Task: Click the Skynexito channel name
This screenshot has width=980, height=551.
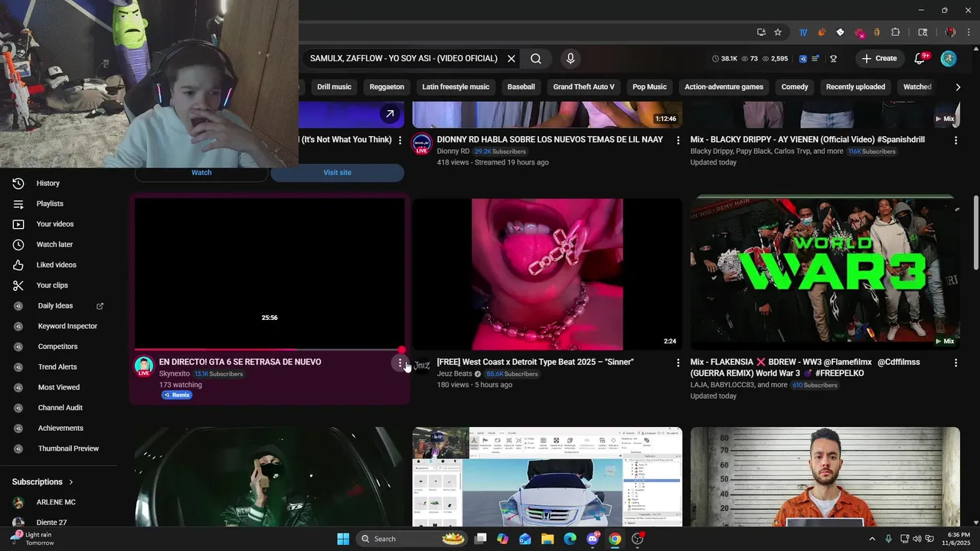Action: (x=175, y=374)
